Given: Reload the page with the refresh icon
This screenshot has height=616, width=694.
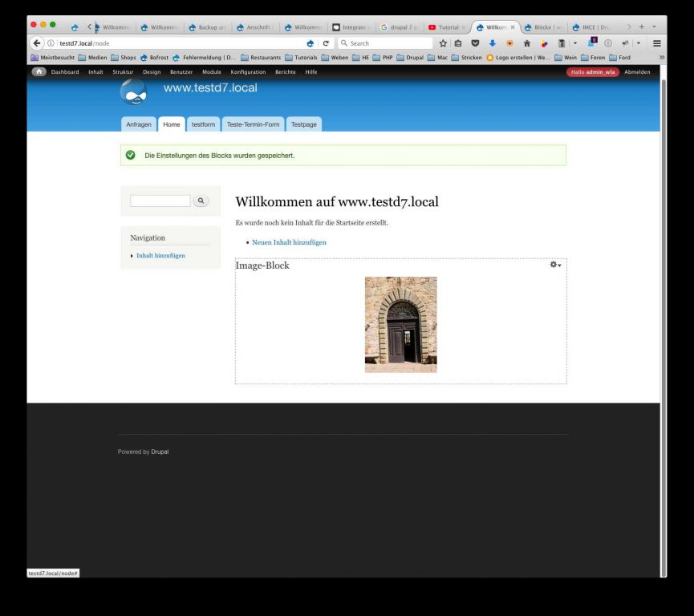Looking at the screenshot, I should pyautogui.click(x=327, y=43).
